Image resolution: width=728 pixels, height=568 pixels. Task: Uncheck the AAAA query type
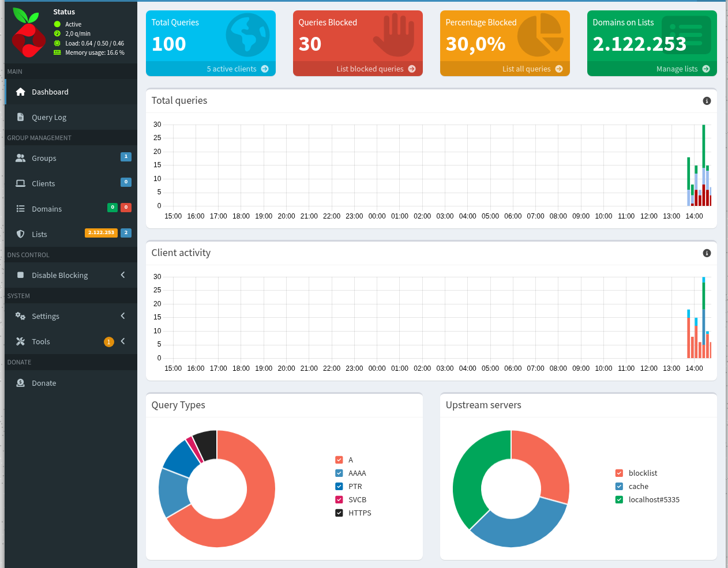pyautogui.click(x=338, y=473)
